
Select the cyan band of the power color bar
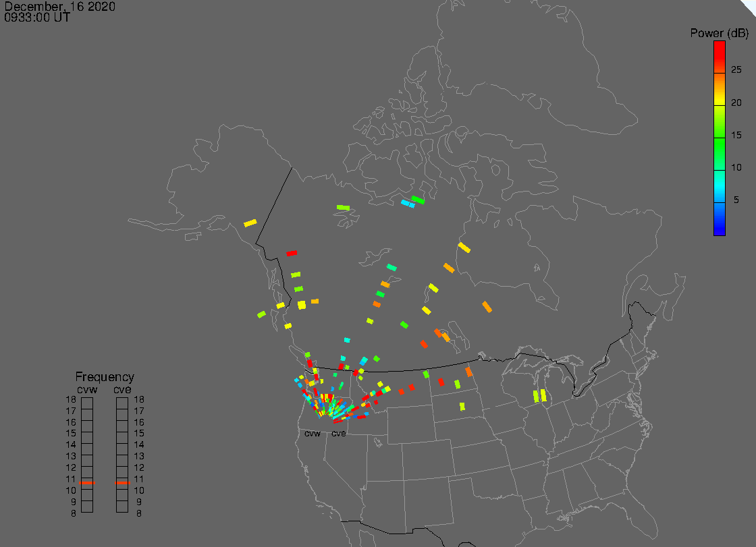720,186
